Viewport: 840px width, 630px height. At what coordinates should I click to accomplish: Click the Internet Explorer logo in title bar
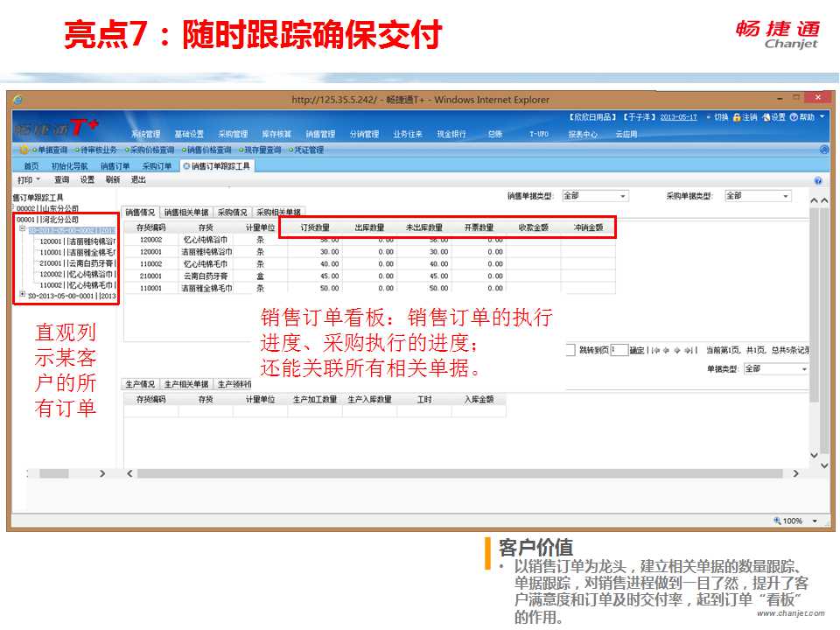pos(17,100)
